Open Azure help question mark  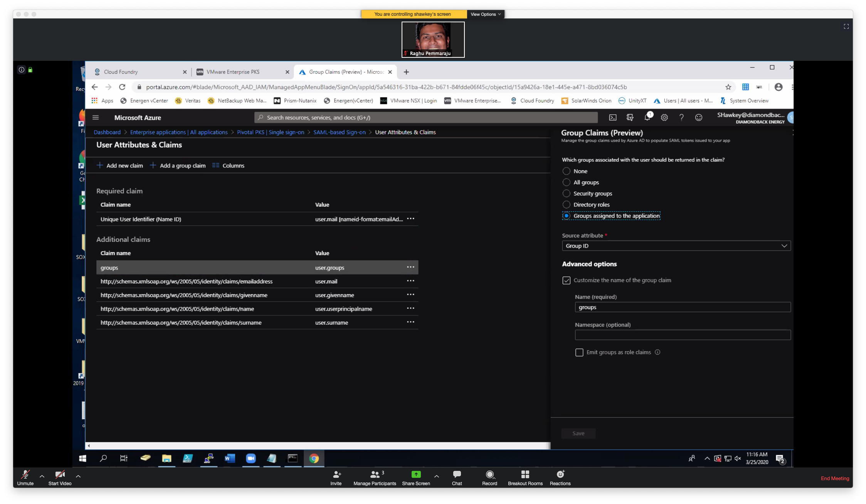(x=681, y=118)
